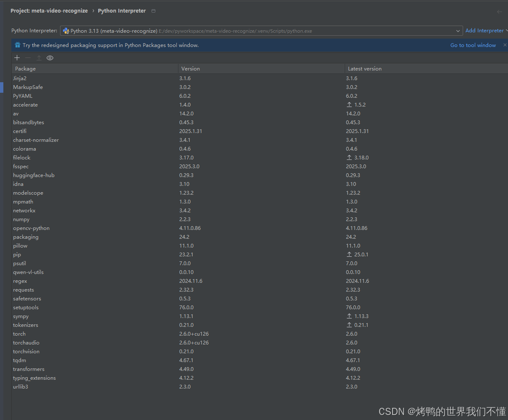Select the typing_extensions package row
The width and height of the screenshot is (508, 420).
pos(260,378)
